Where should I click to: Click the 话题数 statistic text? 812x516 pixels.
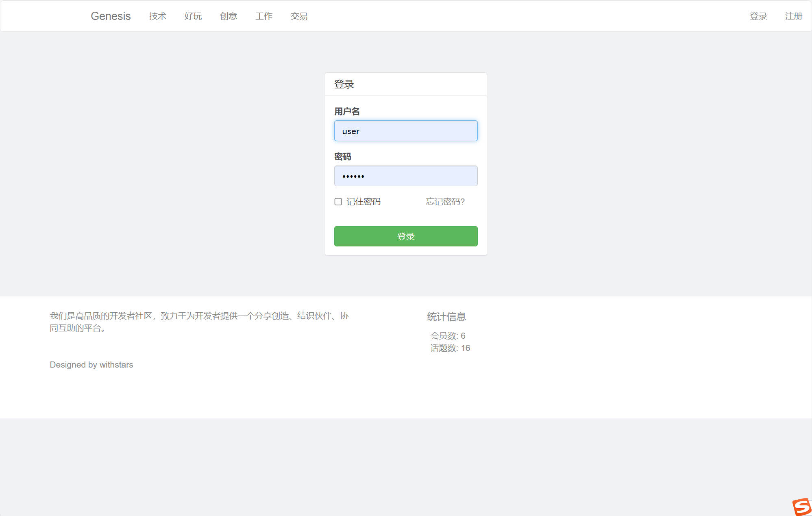click(450, 348)
